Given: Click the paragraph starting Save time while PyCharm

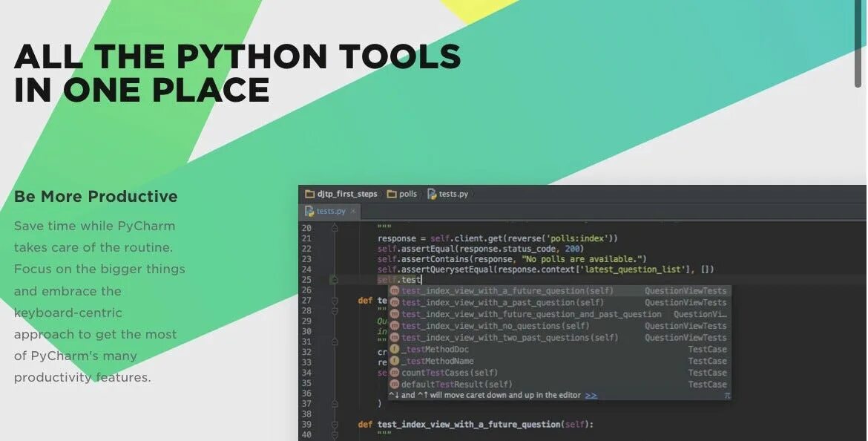Looking at the screenshot, I should [x=99, y=301].
